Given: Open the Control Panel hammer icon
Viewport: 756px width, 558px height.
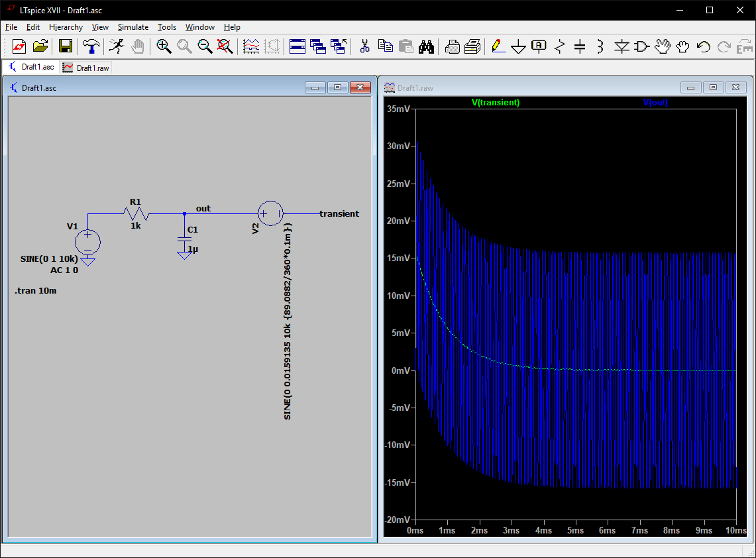Looking at the screenshot, I should 92,46.
